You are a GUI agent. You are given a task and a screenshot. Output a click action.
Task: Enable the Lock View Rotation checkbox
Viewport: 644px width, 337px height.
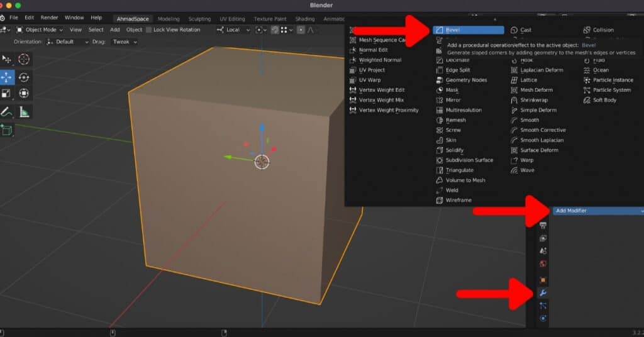point(149,30)
